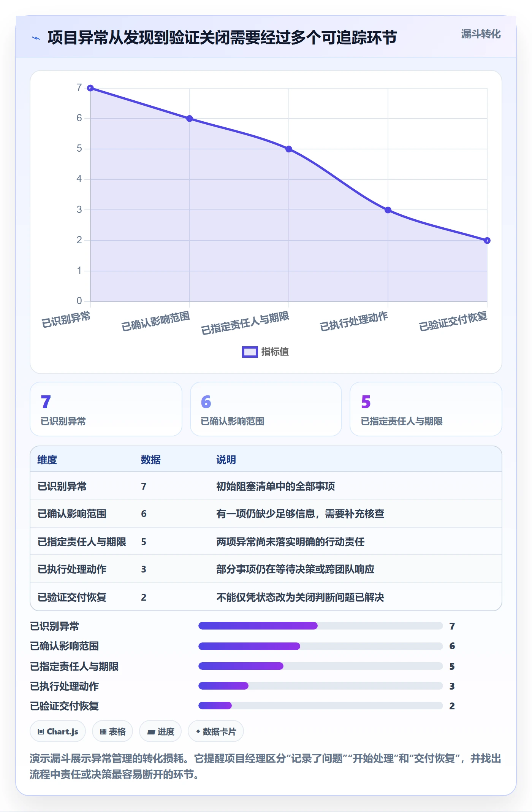The image size is (532, 812).
Task: Open the 已指定责任人与期限 stat card showing 5
Action: coord(426,409)
